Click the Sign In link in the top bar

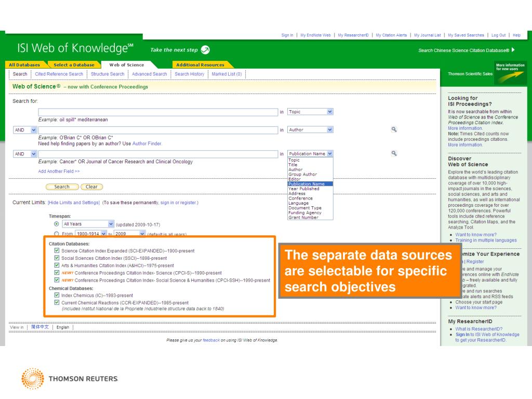coord(287,35)
